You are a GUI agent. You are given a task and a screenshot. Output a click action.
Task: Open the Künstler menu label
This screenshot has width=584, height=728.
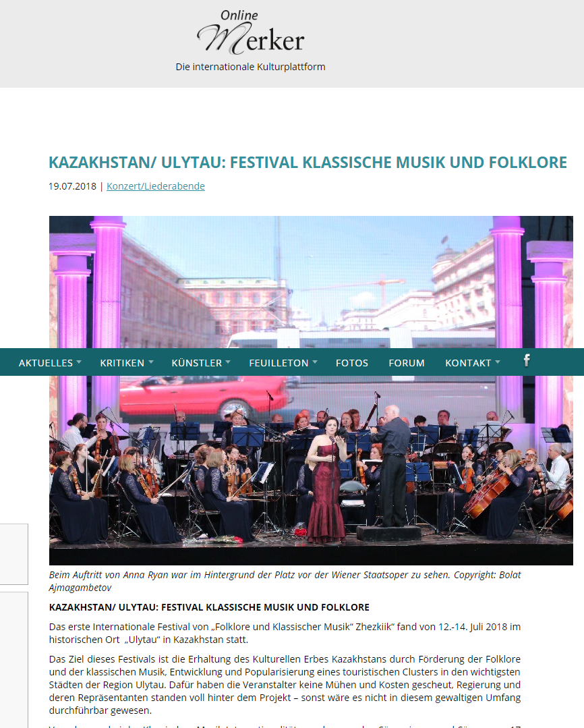click(x=197, y=363)
